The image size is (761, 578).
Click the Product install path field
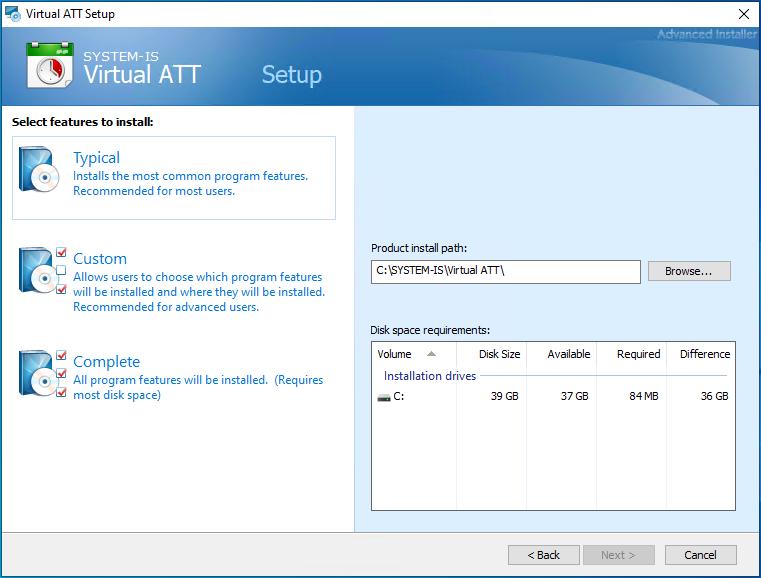[x=505, y=272]
